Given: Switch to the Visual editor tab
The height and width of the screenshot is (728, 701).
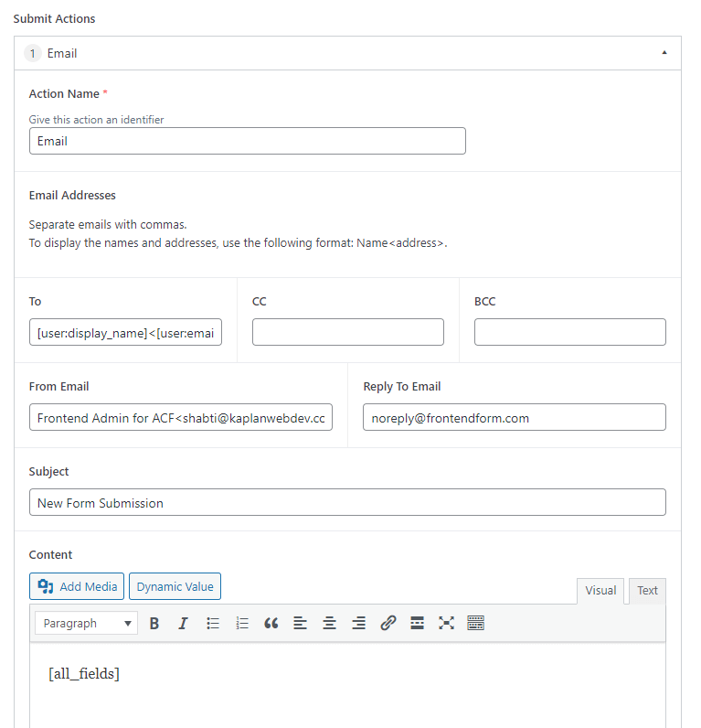Looking at the screenshot, I should point(600,591).
